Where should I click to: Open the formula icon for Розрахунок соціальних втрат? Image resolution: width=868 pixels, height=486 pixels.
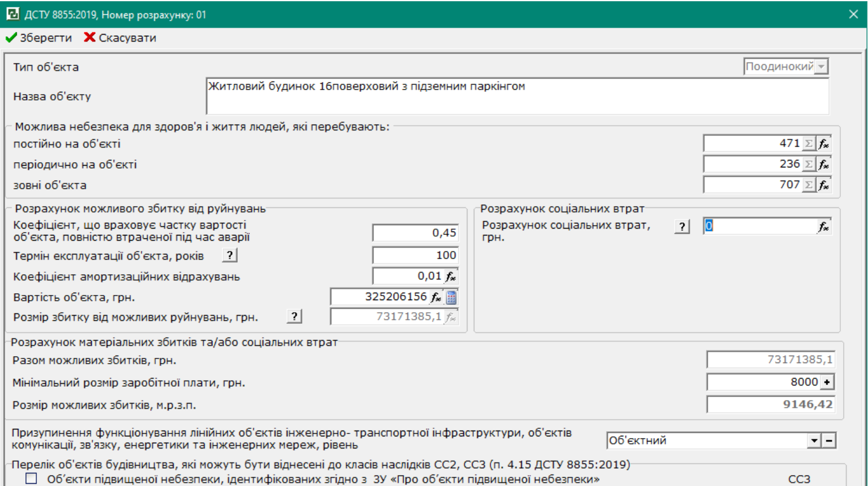point(824,227)
